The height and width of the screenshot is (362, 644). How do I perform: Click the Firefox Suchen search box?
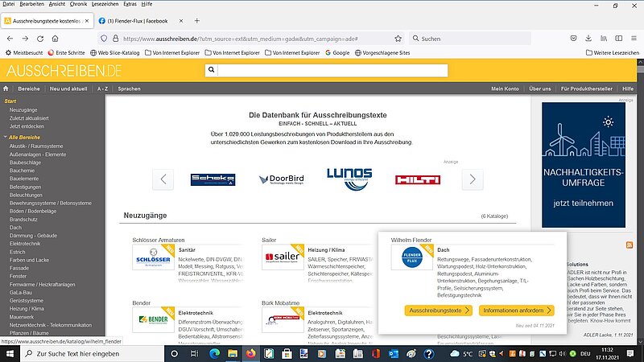[x=470, y=39]
